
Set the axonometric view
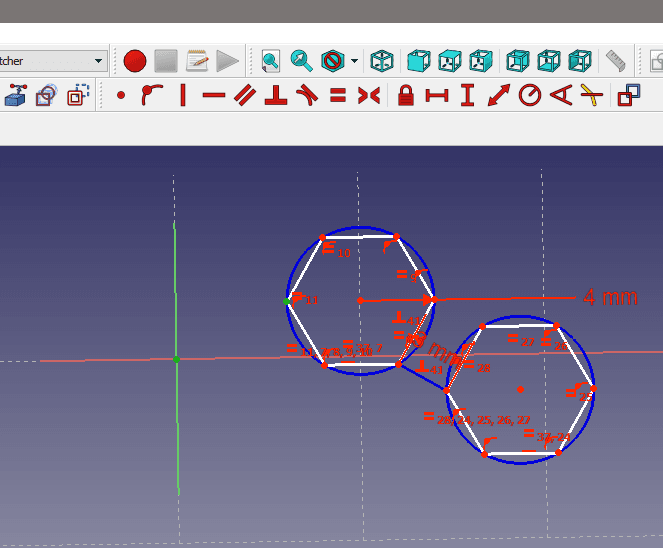click(382, 61)
